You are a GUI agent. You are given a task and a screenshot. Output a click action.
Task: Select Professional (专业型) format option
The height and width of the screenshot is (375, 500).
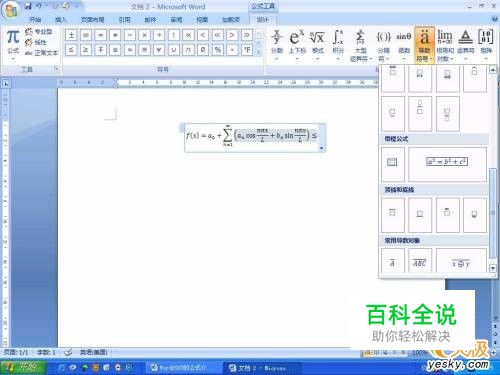point(39,32)
